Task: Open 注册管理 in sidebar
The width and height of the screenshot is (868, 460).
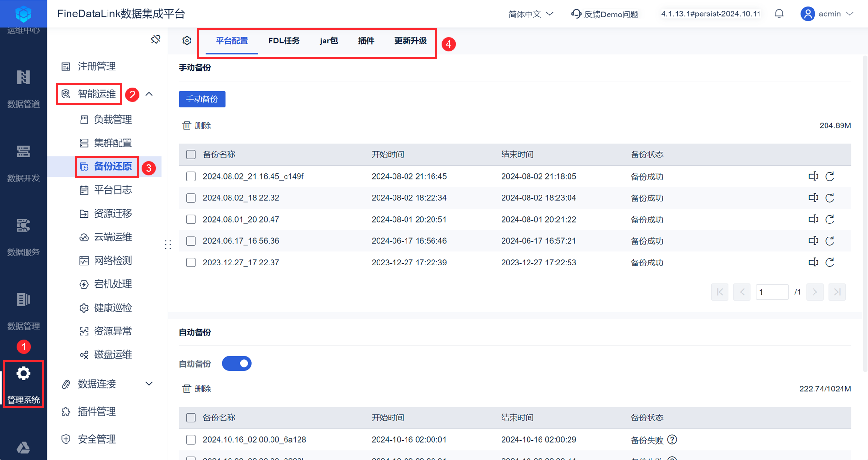Action: point(89,66)
